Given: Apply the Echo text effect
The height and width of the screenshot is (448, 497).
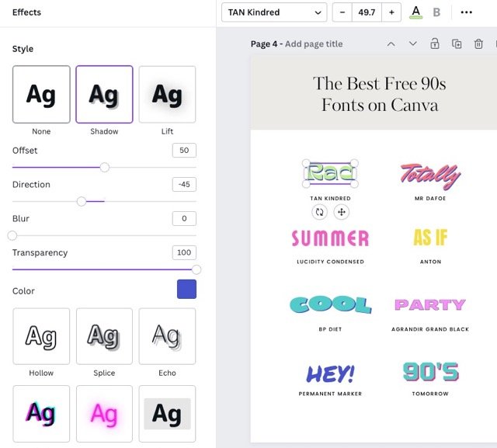Looking at the screenshot, I should click(x=167, y=336).
